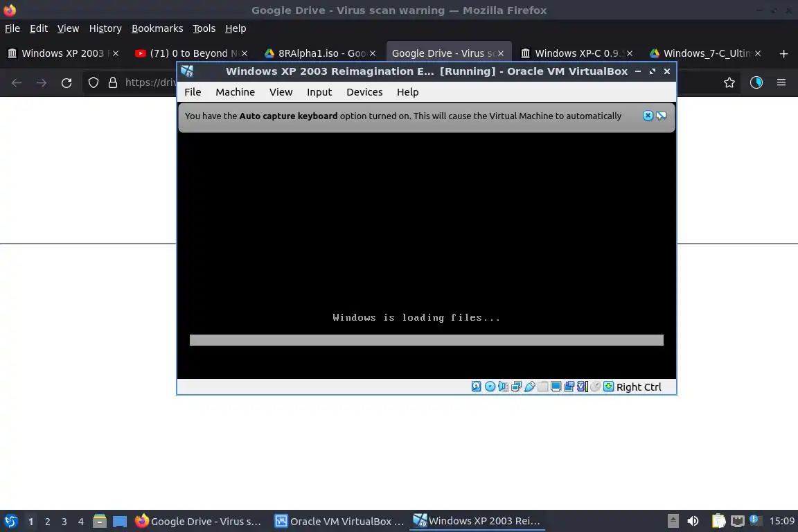Click the grayed mouse integration indicator
This screenshot has height=532, width=798.
(595, 387)
